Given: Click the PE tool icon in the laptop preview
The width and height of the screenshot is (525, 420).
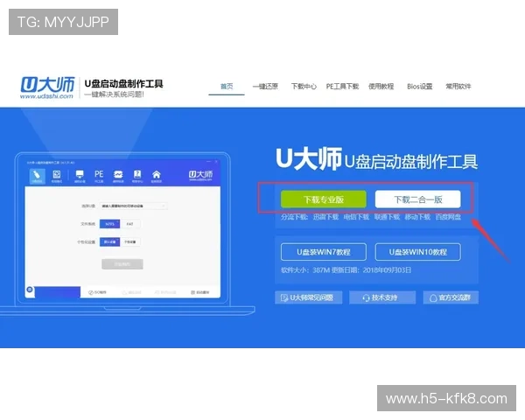Looking at the screenshot, I should click(99, 176).
